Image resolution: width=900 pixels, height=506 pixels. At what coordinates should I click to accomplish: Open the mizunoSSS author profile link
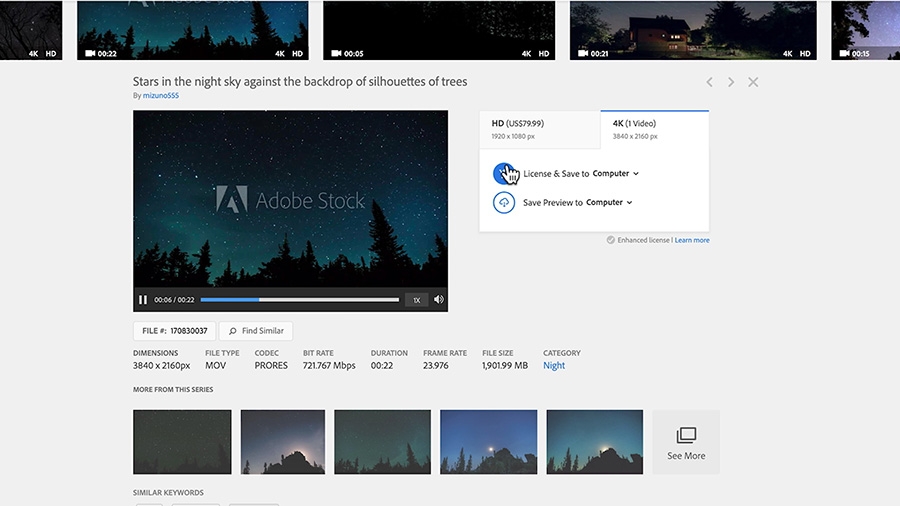(x=161, y=95)
